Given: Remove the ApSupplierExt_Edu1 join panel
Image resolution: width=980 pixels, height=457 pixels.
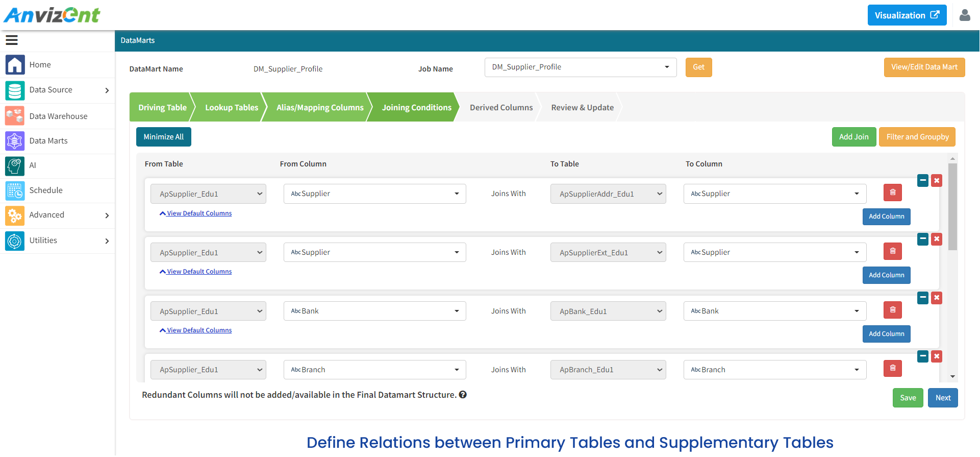Looking at the screenshot, I should point(937,239).
